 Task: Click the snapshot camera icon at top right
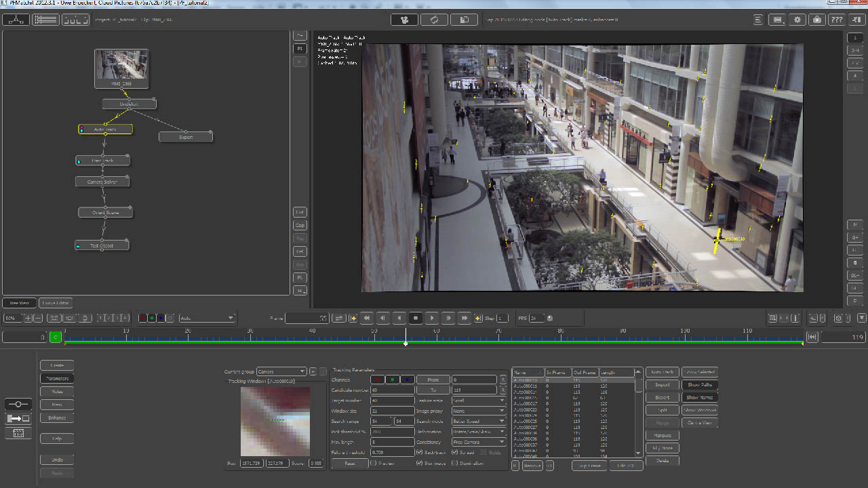[818, 20]
